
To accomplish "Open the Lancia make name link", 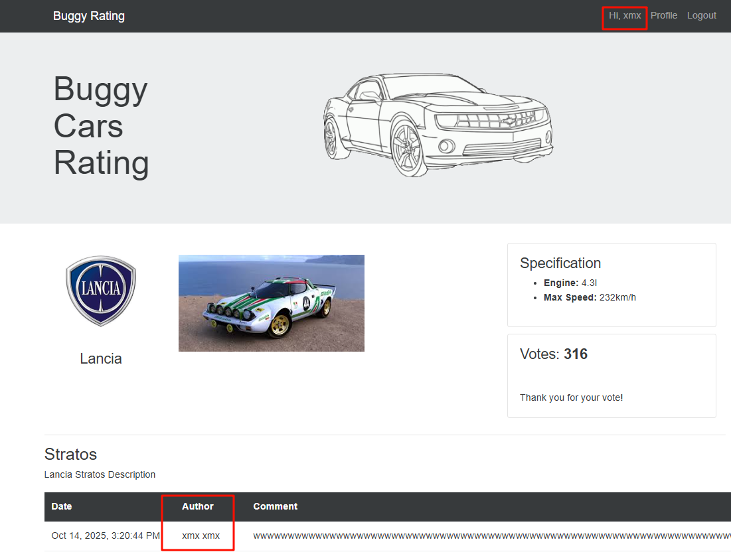I will [101, 359].
